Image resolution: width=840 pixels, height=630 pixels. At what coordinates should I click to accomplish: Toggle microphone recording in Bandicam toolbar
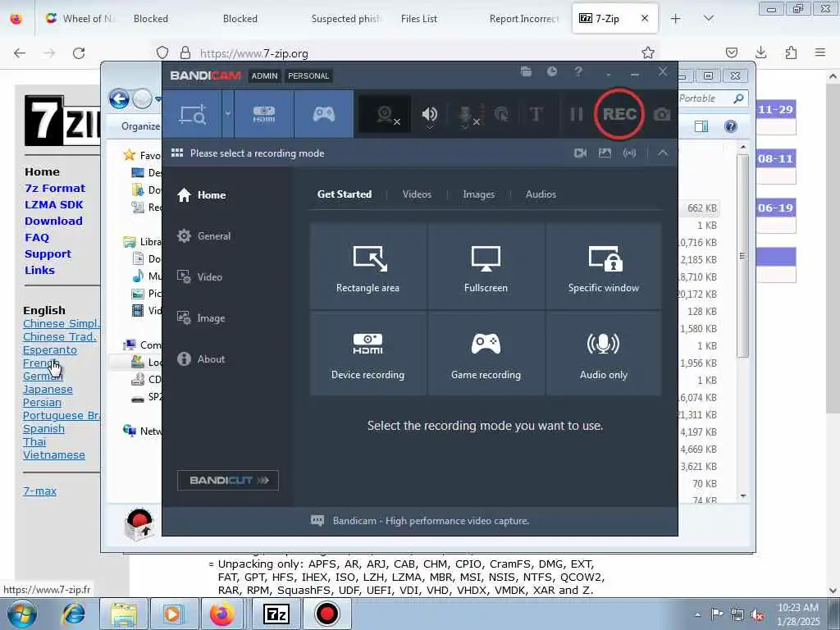coord(466,114)
